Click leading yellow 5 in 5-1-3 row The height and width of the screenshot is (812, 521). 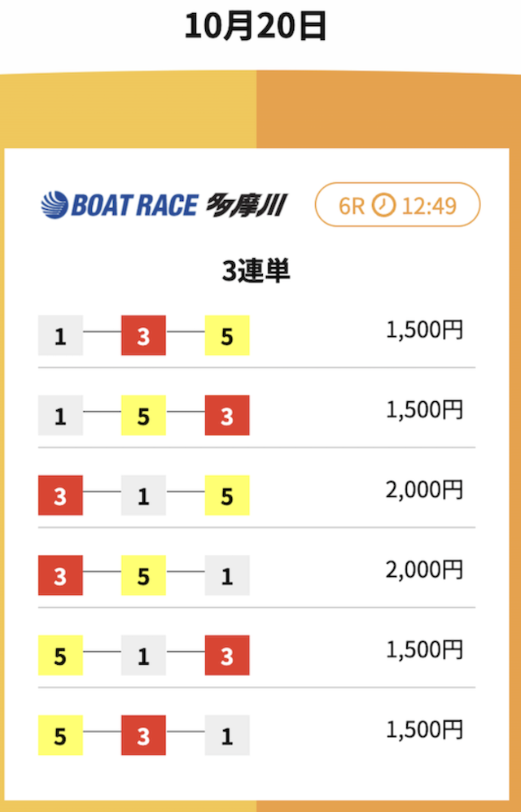[x=60, y=656]
